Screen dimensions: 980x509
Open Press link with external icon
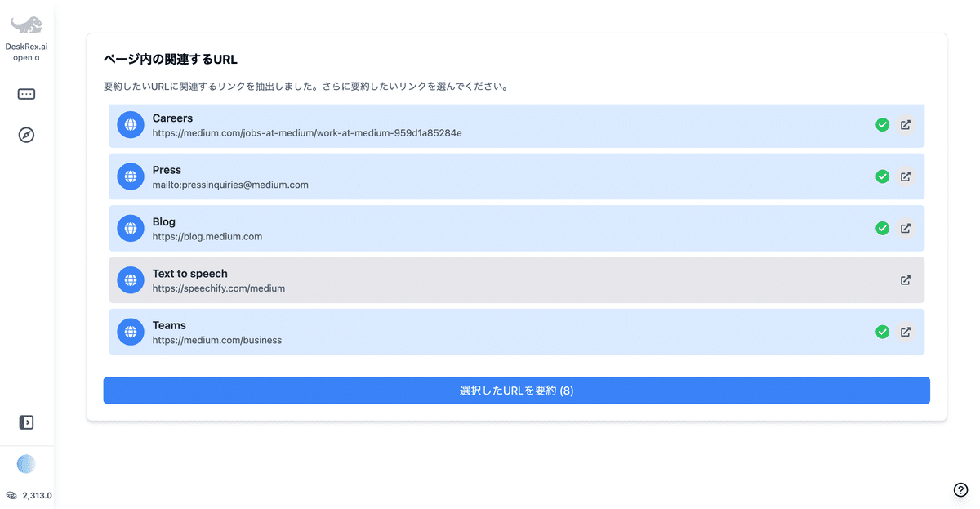pos(905,176)
